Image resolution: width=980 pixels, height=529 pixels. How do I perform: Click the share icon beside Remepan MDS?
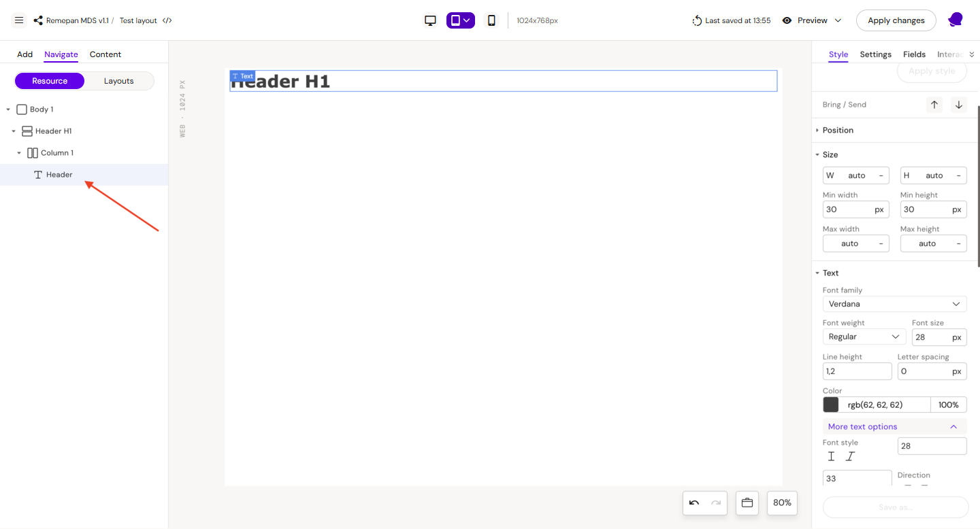pos(38,20)
